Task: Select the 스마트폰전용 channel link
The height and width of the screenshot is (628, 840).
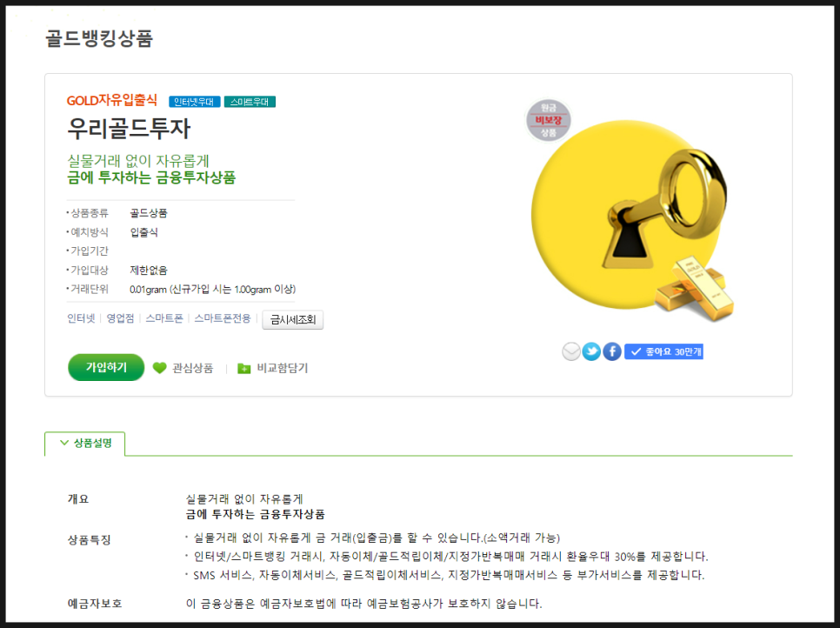Action: pos(223,318)
